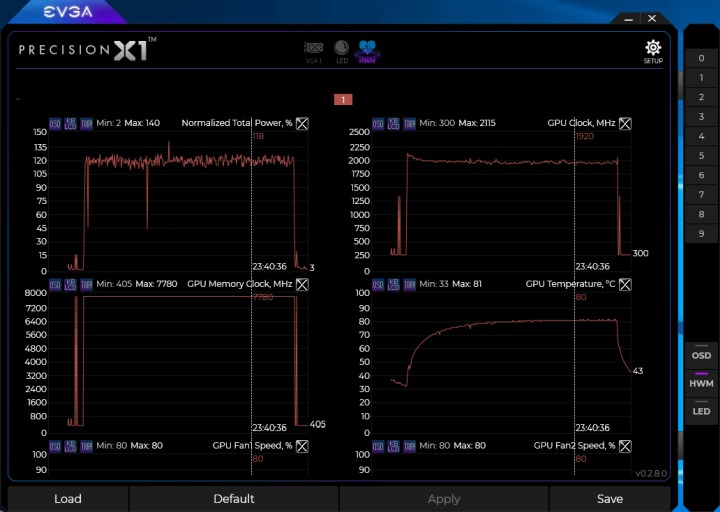The height and width of the screenshot is (512, 720).
Task: Close the GPU Memory Clock graph
Action: point(302,285)
